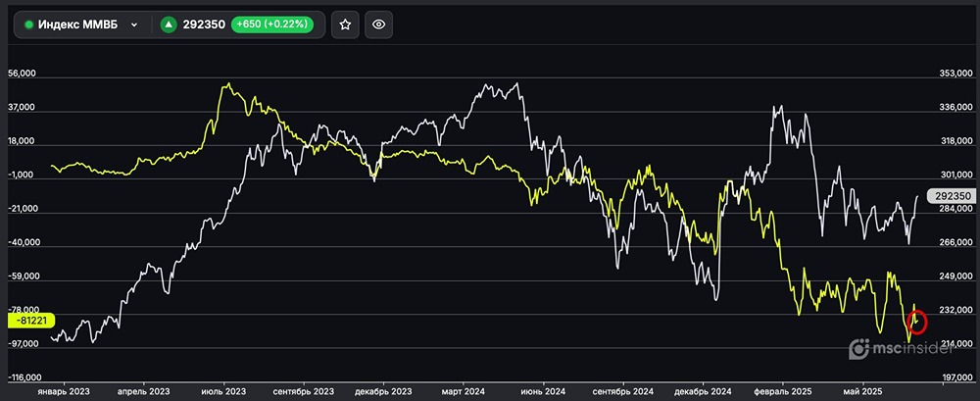
Task: Add the index to favorites with the star
Action: [x=345, y=25]
